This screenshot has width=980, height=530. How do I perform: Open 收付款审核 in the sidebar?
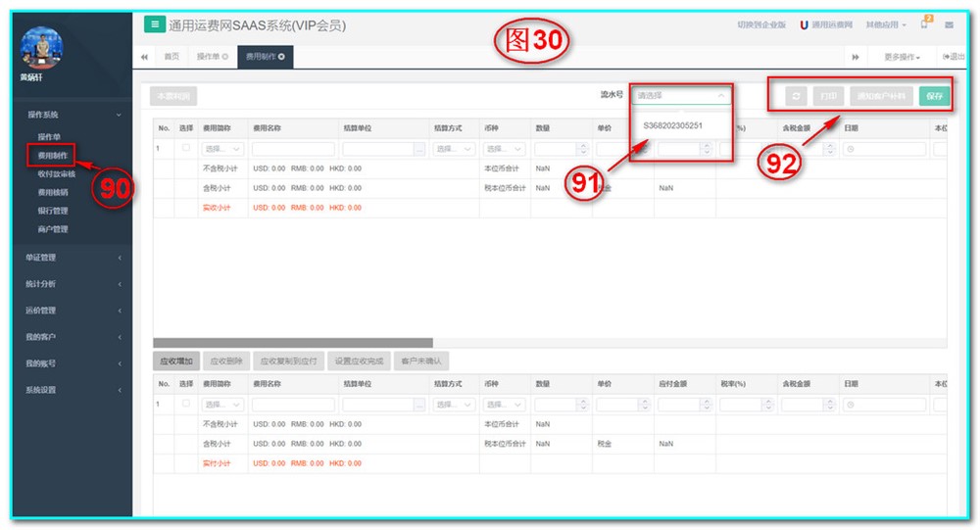coord(56,173)
